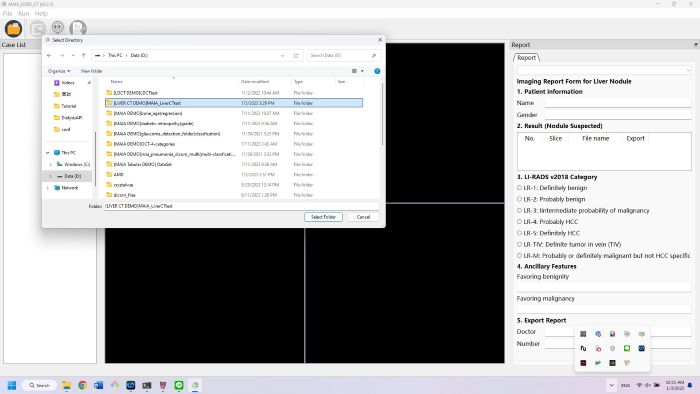Click the patient Name field in Report

(618, 103)
